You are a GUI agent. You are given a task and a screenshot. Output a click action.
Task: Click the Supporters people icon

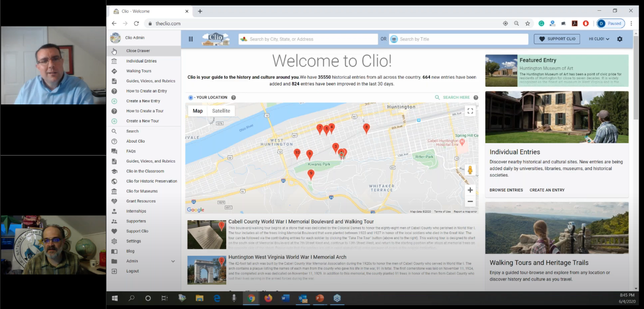[114, 221]
